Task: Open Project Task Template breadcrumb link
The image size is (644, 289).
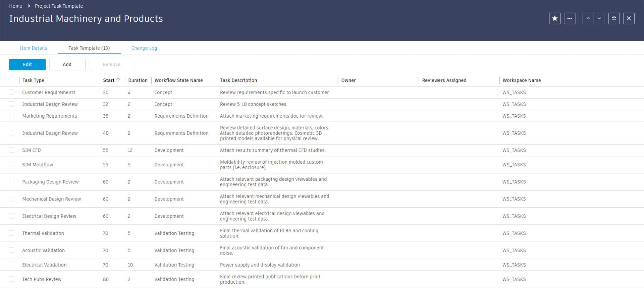Action: pyautogui.click(x=59, y=6)
